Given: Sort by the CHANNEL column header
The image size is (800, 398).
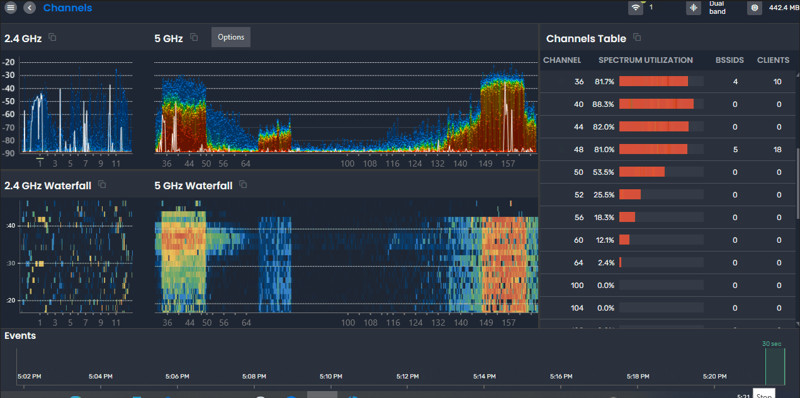Looking at the screenshot, I should pyautogui.click(x=562, y=60).
